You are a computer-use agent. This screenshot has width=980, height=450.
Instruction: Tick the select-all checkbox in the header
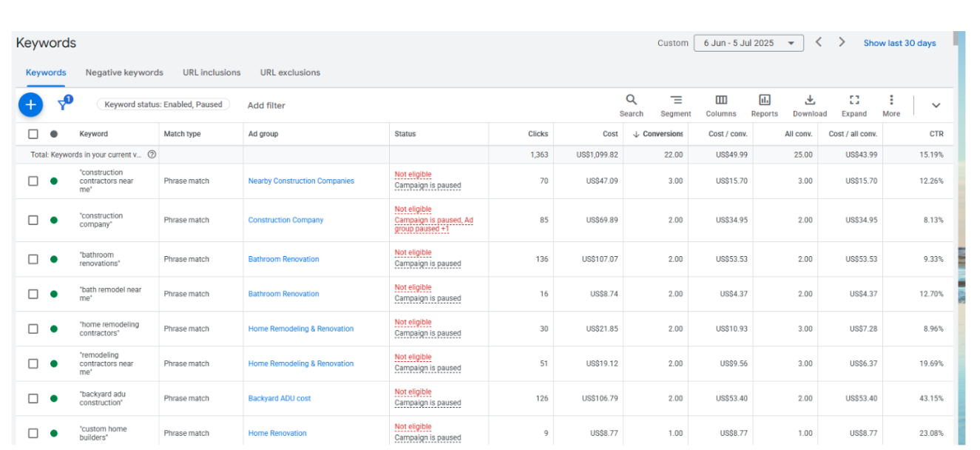tap(33, 134)
